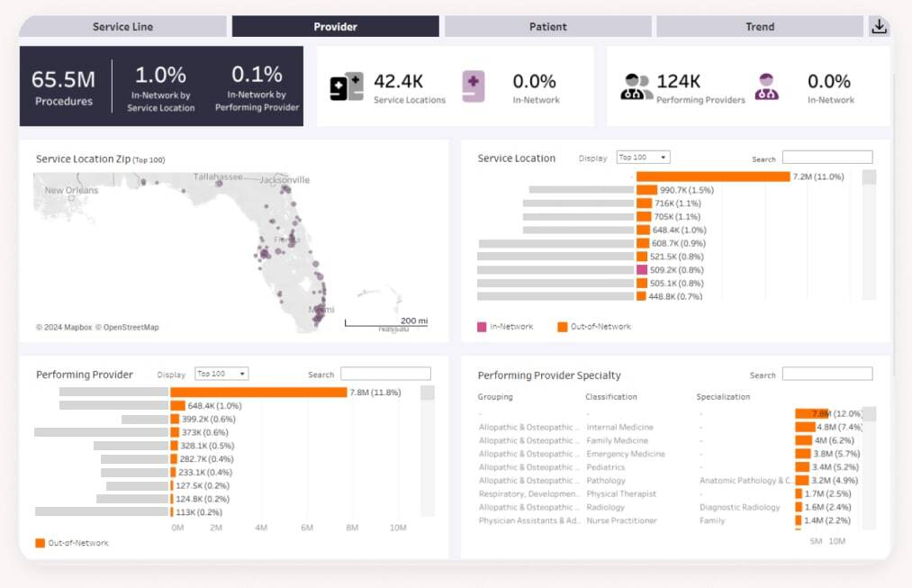Image resolution: width=912 pixels, height=588 pixels.
Task: Select the 7.8M (11.8%) provider bar
Action: 258,393
